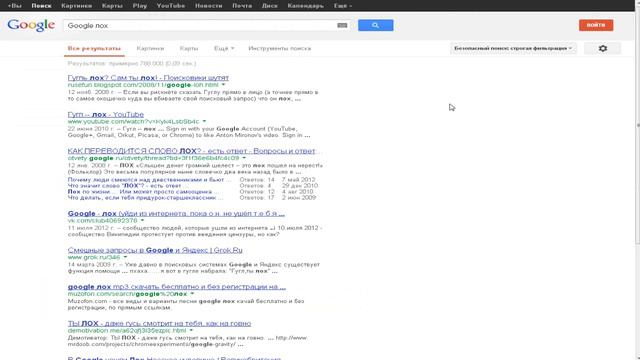
Task: Open the on-screen keyboard icon in search box
Action: pos(342,25)
